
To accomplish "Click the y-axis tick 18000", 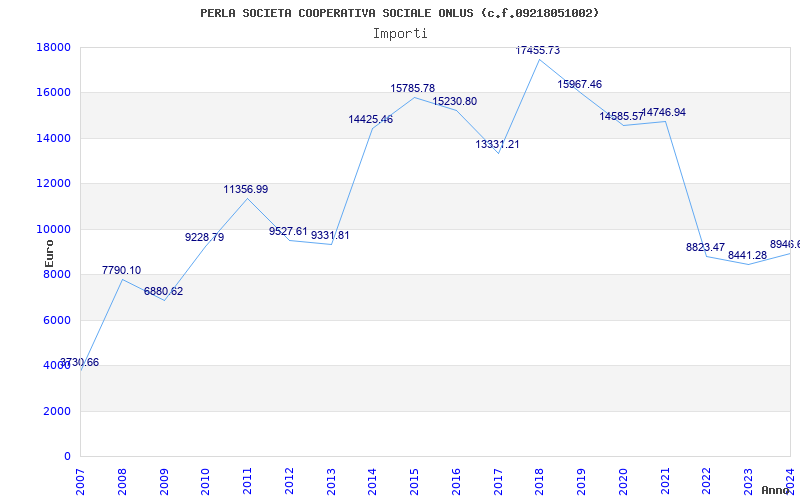I will coord(54,47).
